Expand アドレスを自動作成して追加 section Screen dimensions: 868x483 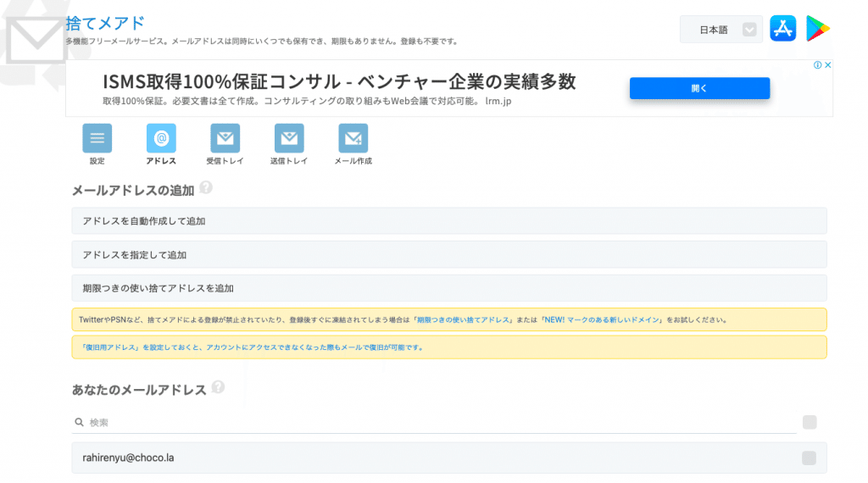pyautogui.click(x=448, y=221)
